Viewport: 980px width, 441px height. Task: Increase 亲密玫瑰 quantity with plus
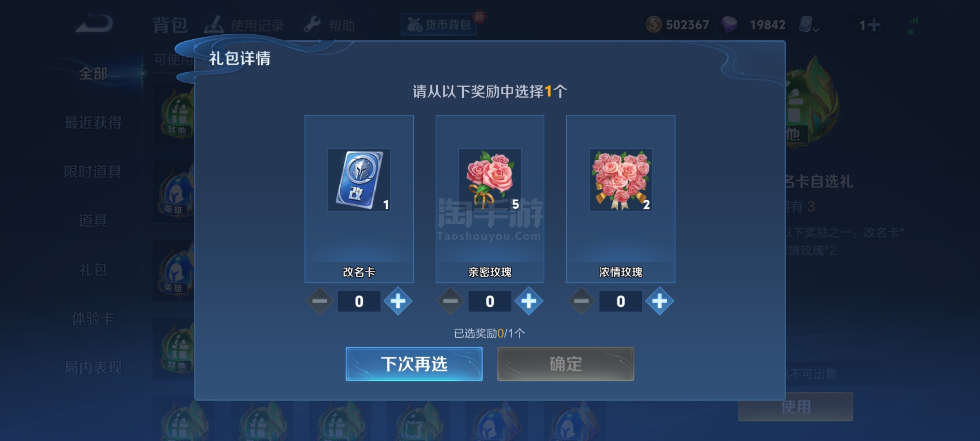click(529, 301)
